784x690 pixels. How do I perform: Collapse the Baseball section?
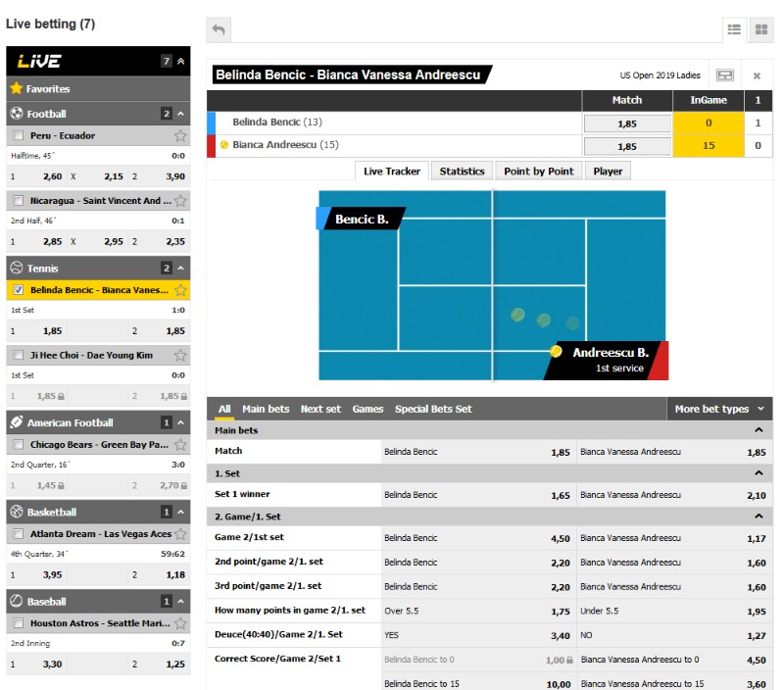[x=181, y=601]
